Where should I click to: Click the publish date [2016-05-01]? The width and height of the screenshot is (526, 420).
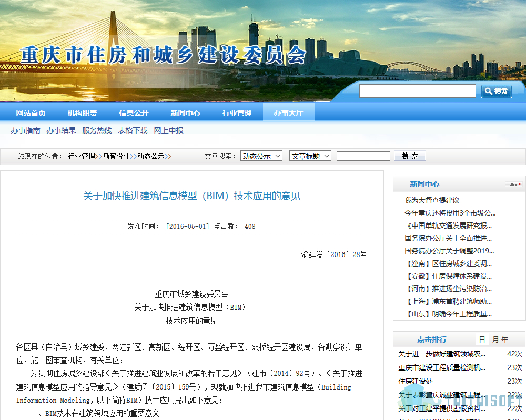tap(188, 226)
